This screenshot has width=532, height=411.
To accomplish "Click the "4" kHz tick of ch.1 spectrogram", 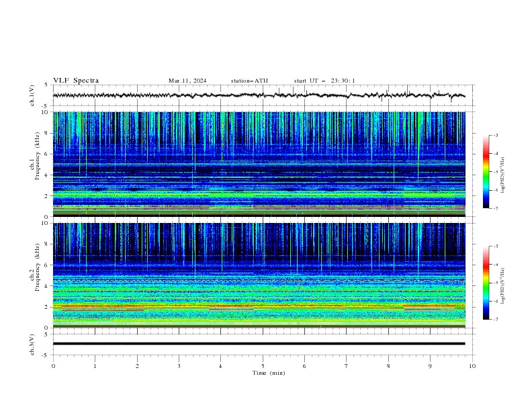I will coord(48,175).
